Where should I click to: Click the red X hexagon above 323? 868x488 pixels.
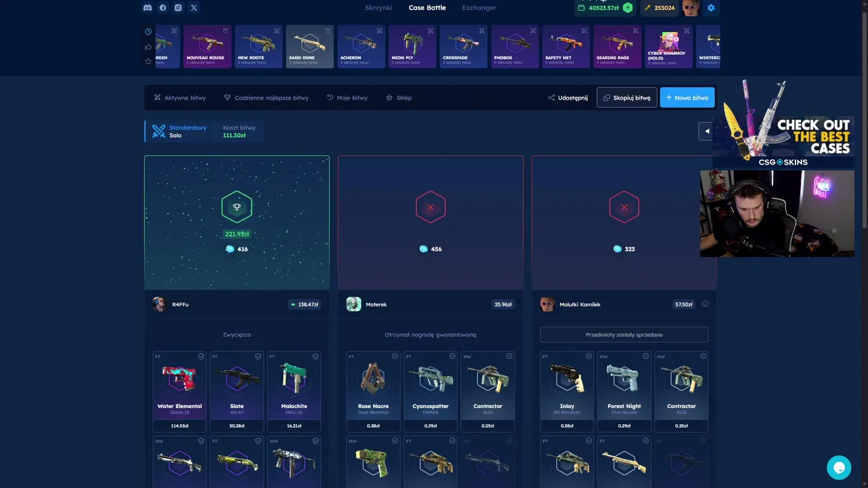point(624,207)
